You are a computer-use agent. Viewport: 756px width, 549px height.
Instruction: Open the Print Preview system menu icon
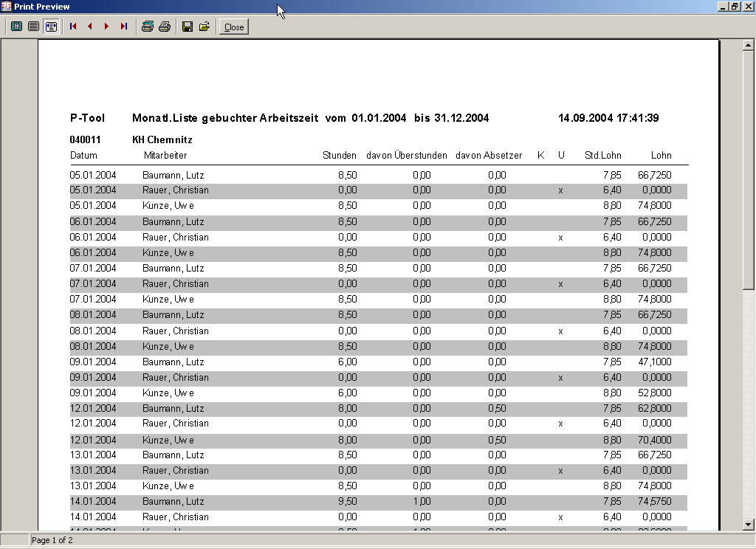point(7,7)
